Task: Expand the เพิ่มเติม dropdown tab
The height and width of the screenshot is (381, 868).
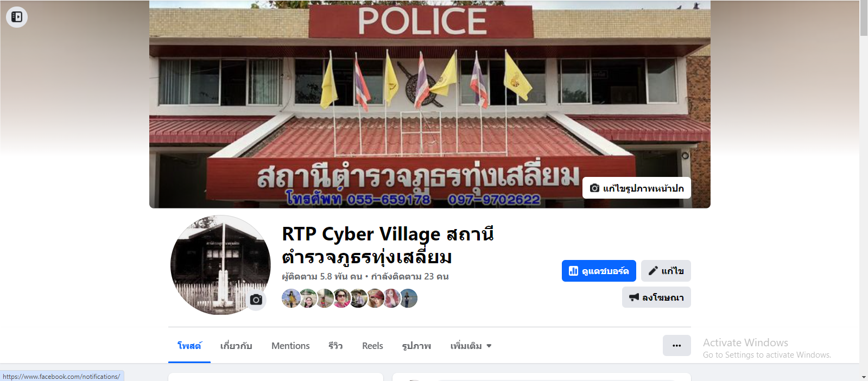Action: (x=471, y=346)
